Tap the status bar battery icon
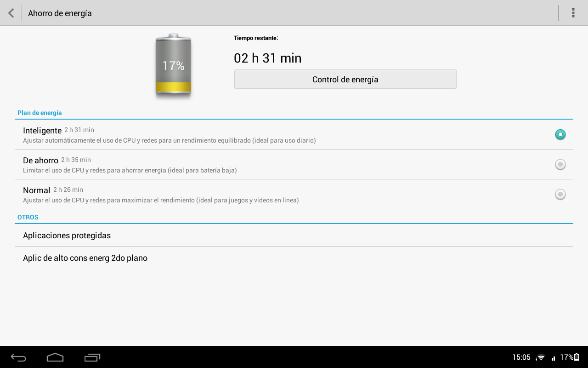The width and height of the screenshot is (588, 368). [x=577, y=357]
